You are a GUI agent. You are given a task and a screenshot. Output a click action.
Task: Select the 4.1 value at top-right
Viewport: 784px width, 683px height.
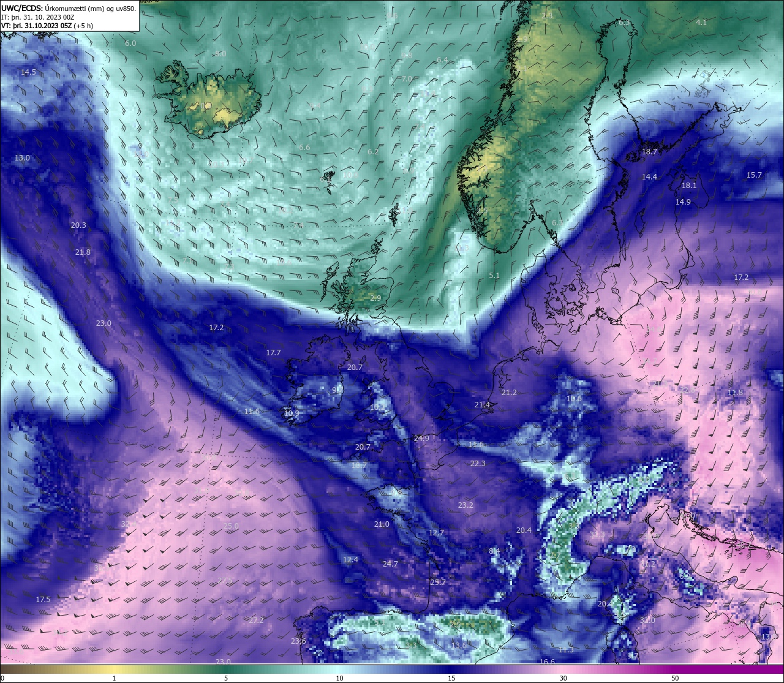click(x=701, y=23)
